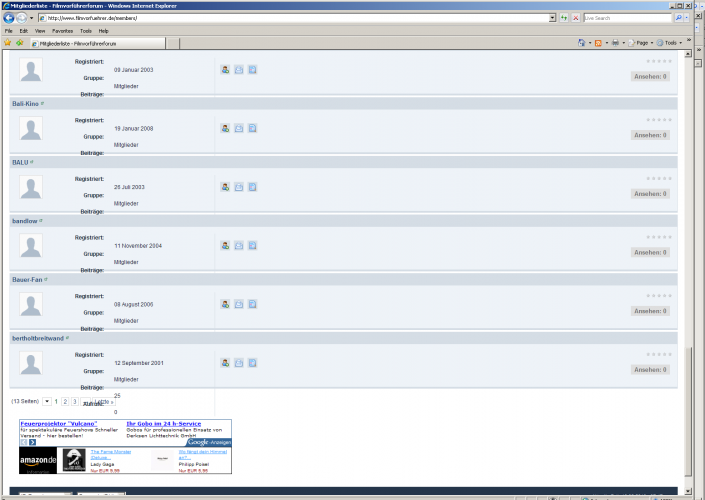The image size is (705, 500).
Task: Click the Live Search input field
Action: (x=627, y=18)
